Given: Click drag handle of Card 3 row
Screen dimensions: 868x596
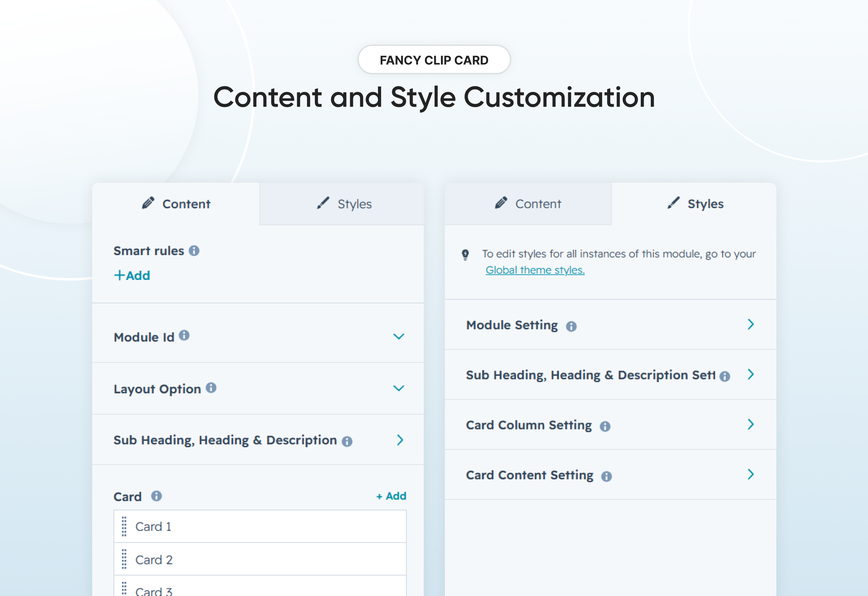Looking at the screenshot, I should pos(124,588).
